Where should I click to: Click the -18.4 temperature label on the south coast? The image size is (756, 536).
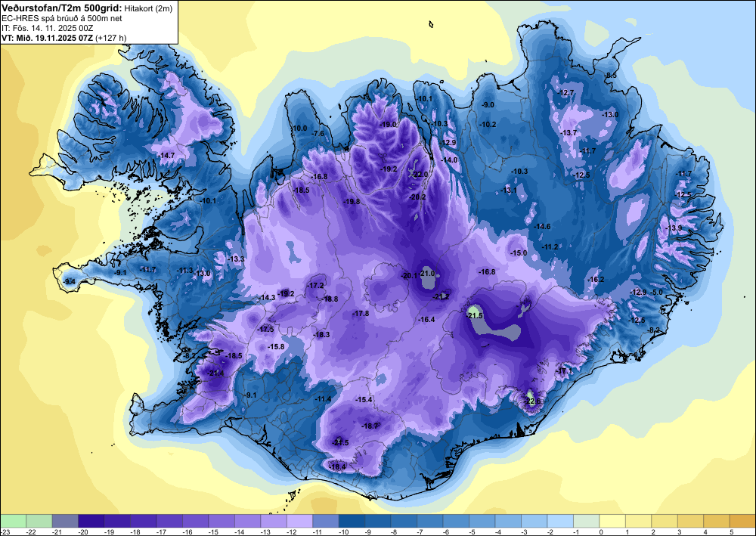click(337, 466)
